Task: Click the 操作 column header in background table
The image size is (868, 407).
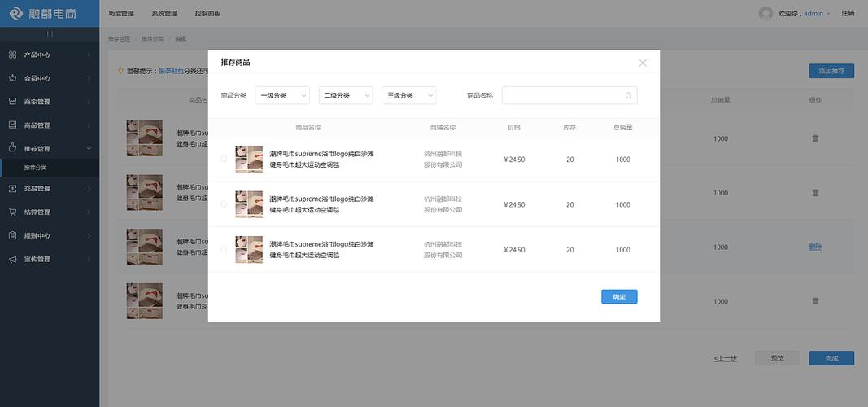Action: (x=815, y=100)
